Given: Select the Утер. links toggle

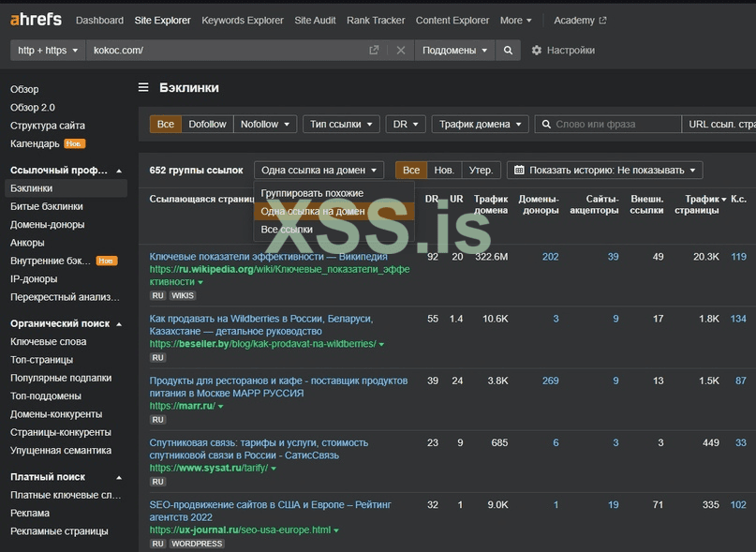Looking at the screenshot, I should (x=481, y=171).
